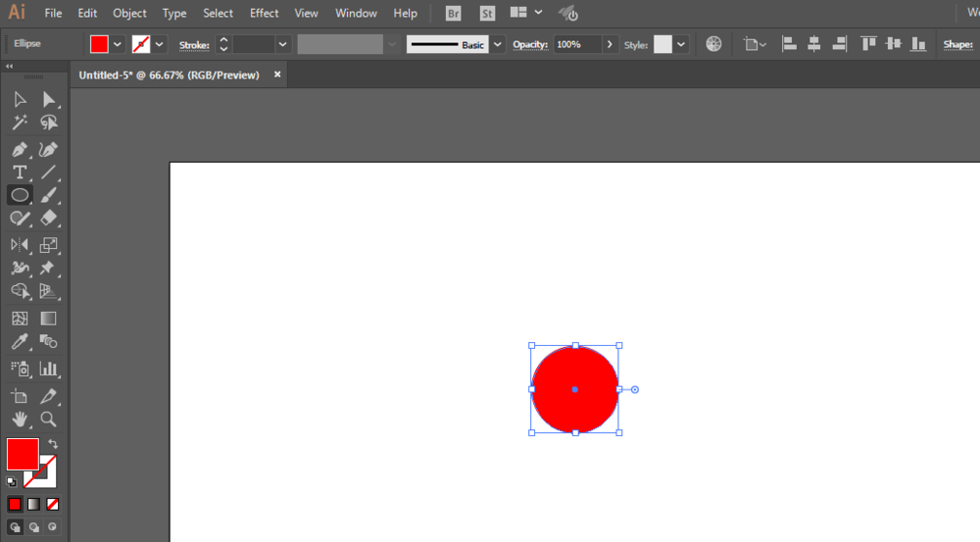Image resolution: width=980 pixels, height=542 pixels.
Task: Close the Untitled-5 document tab
Action: tap(277, 74)
